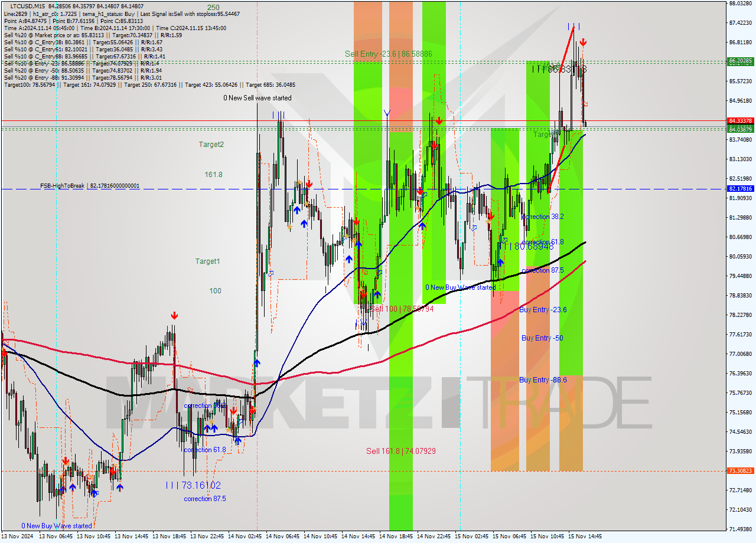Click the '14 Nov 10:45' time label
Screen dimensions: 756x543
coord(320,537)
